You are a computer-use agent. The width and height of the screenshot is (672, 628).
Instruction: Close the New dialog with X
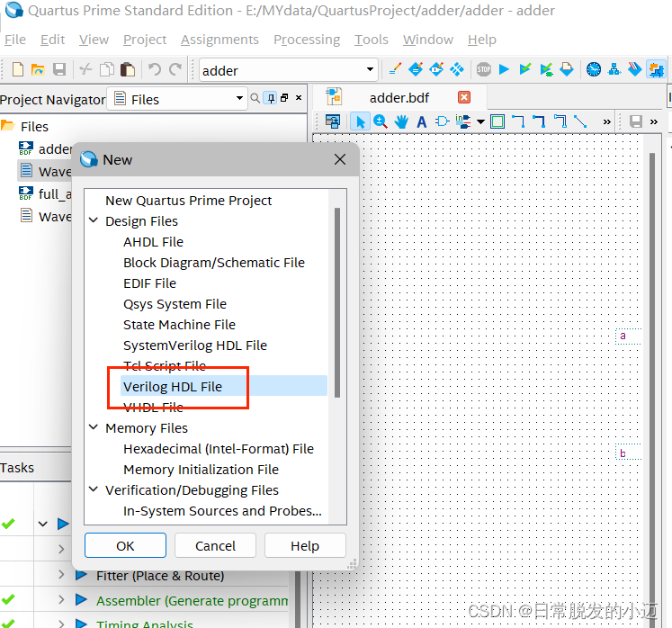coord(340,159)
